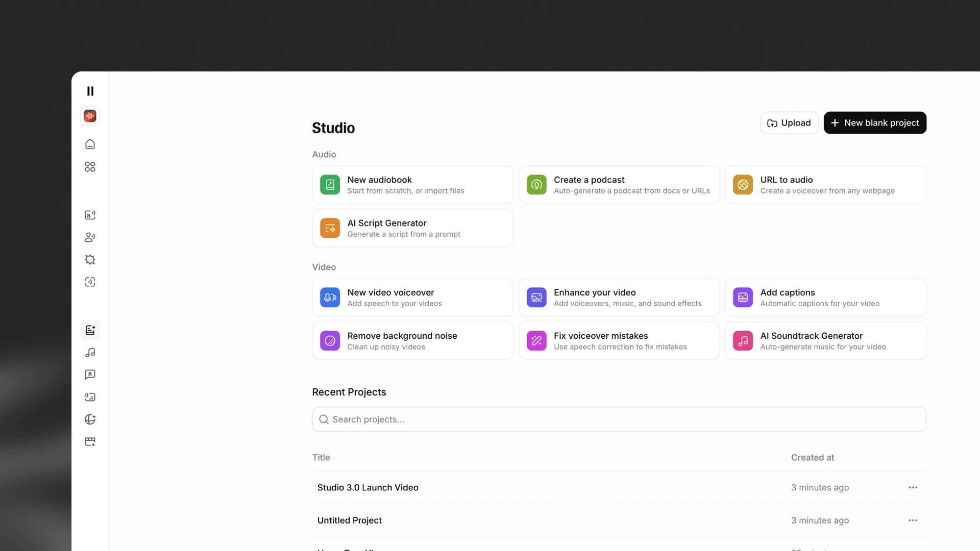Open the Remove background noise tool
Screen dimensions: 980x551
(412, 340)
